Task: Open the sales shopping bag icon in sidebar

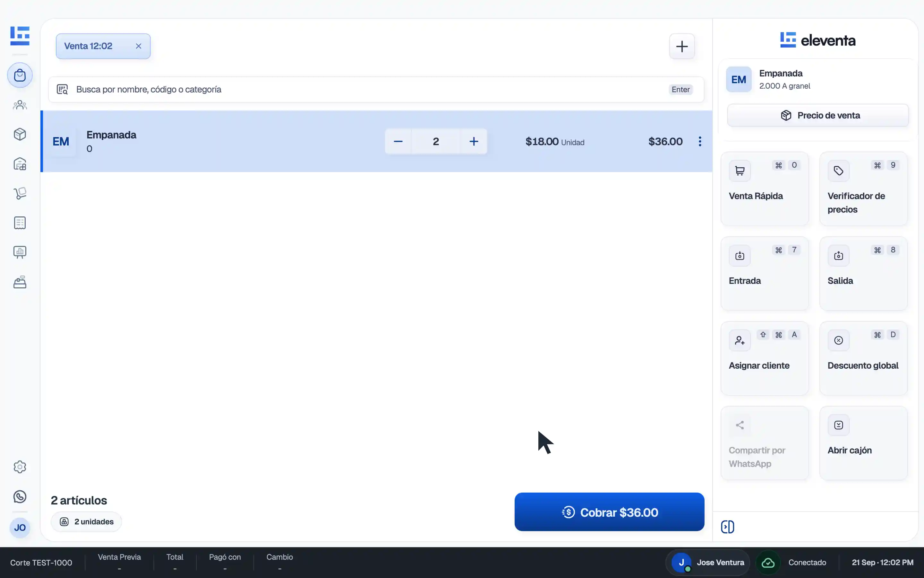Action: click(20, 75)
